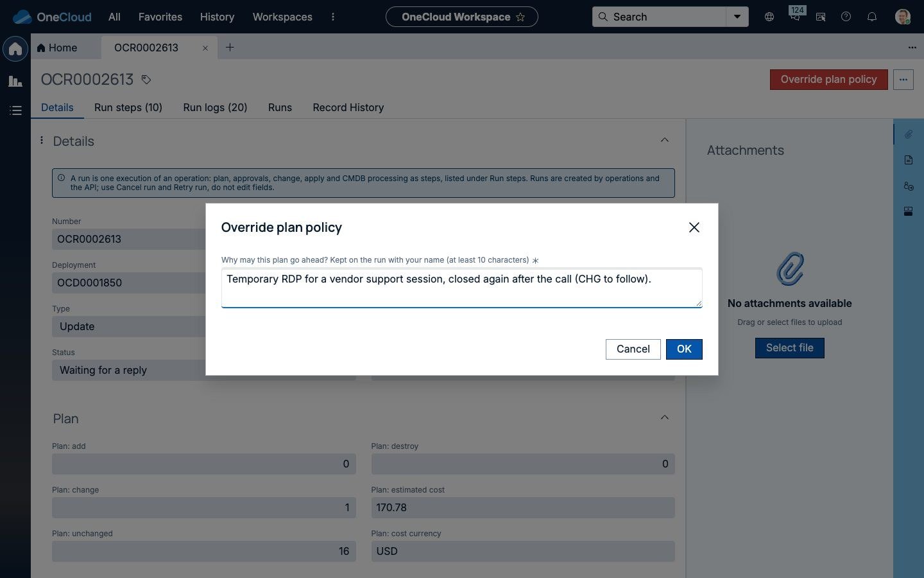Open the document icon in the right sidebar

click(909, 160)
